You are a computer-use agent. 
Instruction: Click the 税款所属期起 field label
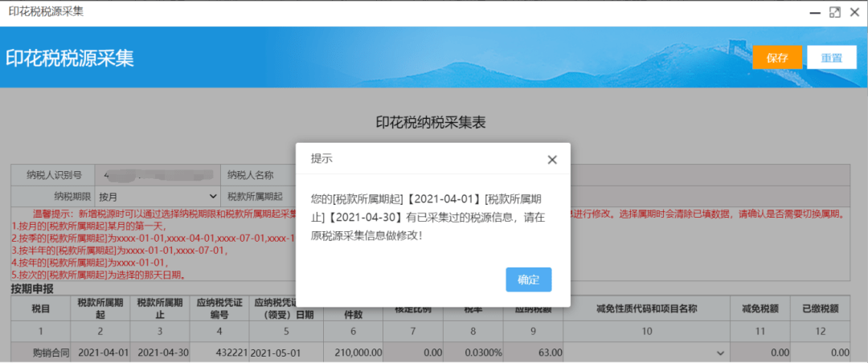(255, 196)
